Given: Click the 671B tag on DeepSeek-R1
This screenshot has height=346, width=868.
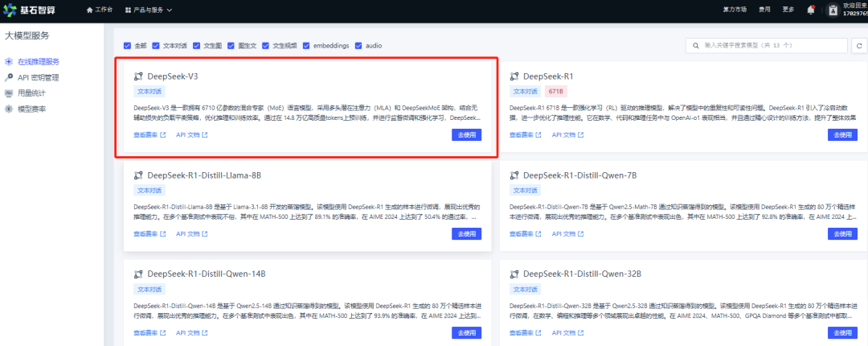Looking at the screenshot, I should (555, 92).
